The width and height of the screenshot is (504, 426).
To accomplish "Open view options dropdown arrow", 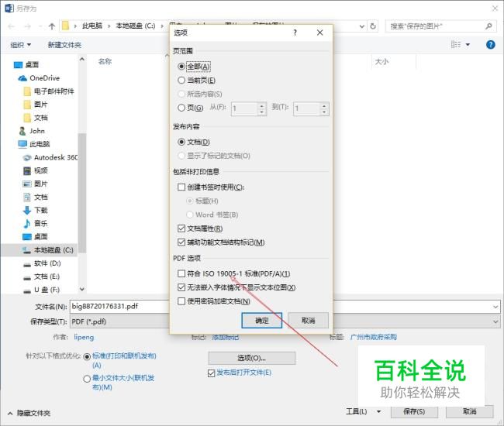I will click(x=468, y=45).
